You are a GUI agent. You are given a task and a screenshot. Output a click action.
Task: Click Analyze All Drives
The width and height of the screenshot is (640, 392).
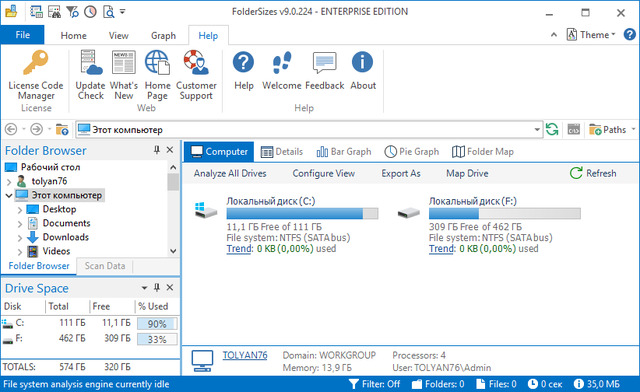[x=230, y=173]
